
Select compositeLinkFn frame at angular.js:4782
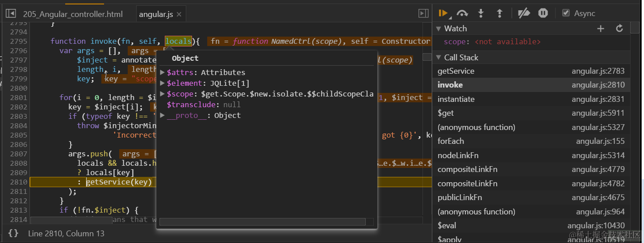pyautogui.click(x=531, y=184)
